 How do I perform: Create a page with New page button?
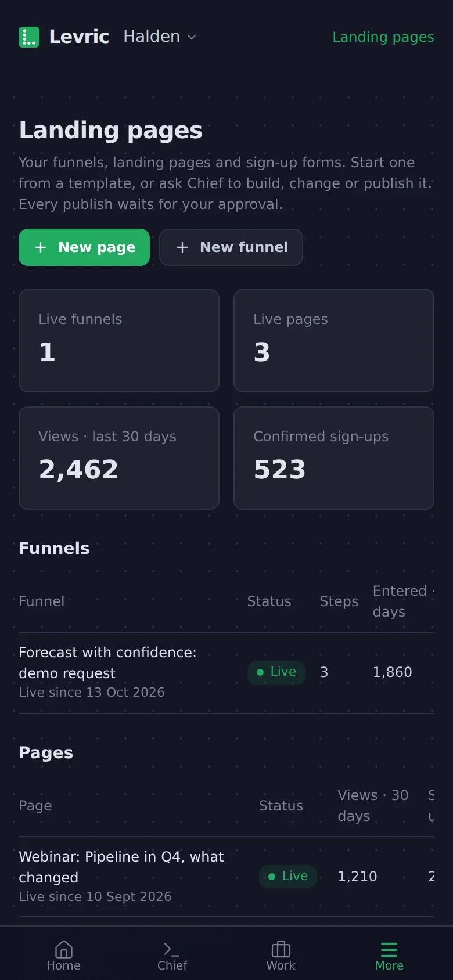84,247
